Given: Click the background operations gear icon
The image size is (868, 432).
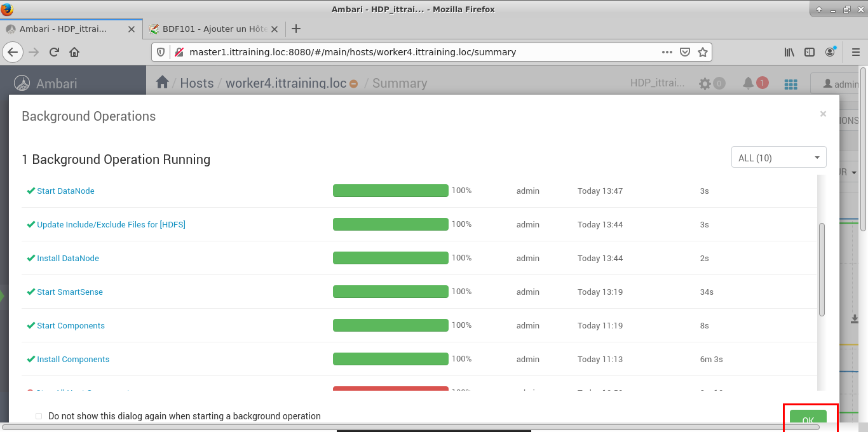Looking at the screenshot, I should (x=705, y=83).
